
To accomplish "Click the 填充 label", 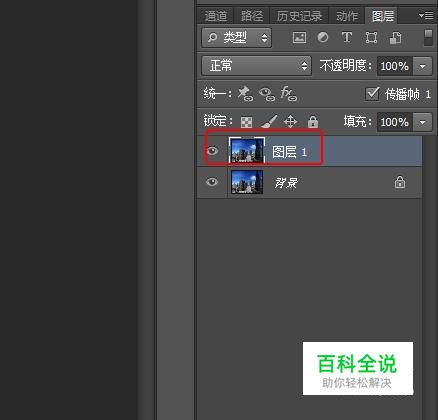I will [x=358, y=121].
